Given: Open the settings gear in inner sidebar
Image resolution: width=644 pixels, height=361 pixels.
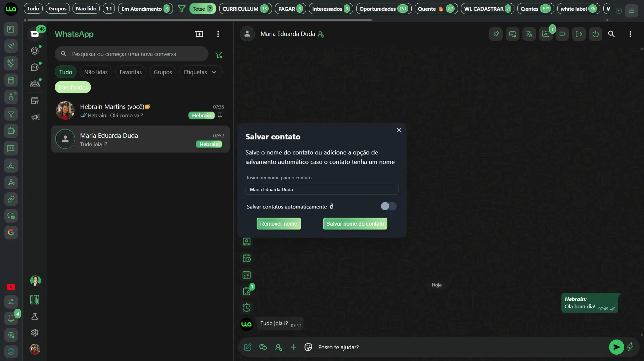Looking at the screenshot, I should point(35,333).
